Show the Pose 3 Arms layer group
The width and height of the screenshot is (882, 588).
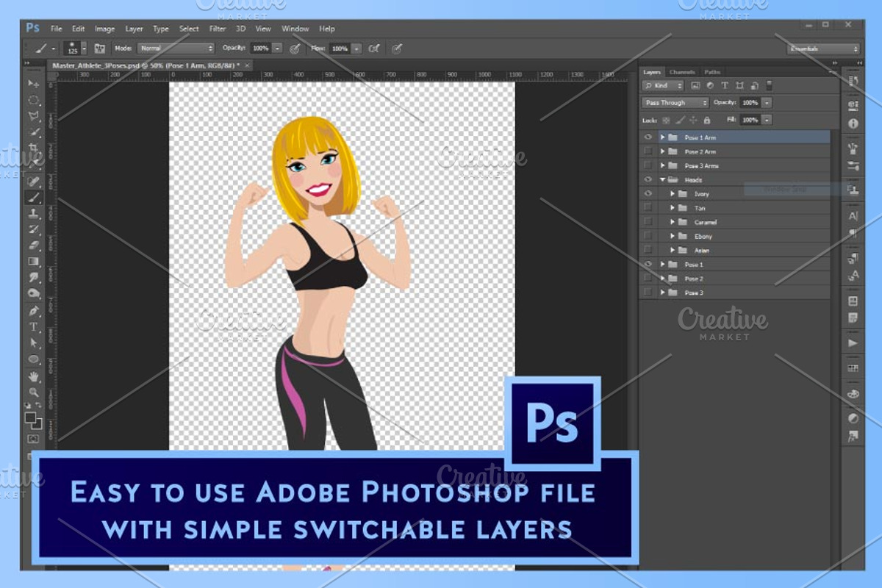648,165
